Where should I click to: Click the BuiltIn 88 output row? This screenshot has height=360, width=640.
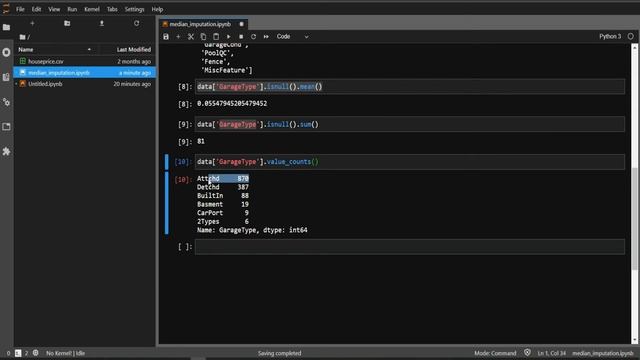(x=223, y=196)
